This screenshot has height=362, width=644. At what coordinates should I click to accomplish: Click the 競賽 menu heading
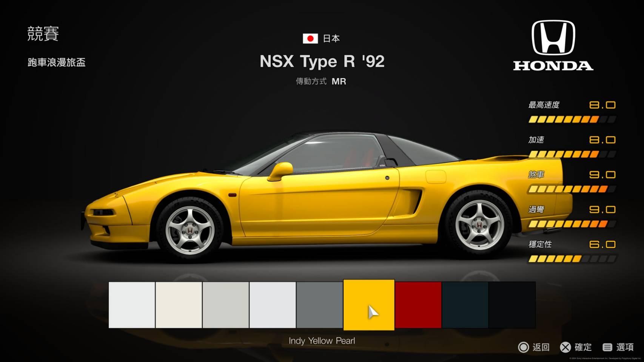click(44, 33)
